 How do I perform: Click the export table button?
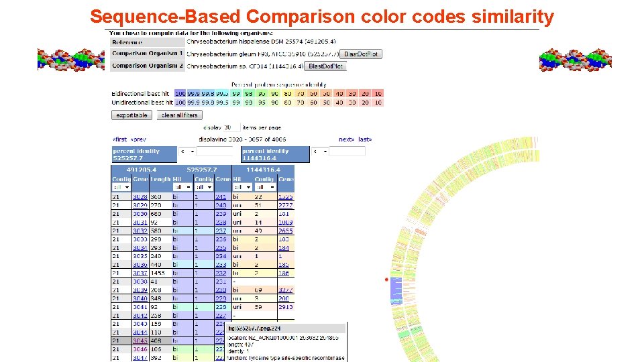(131, 115)
